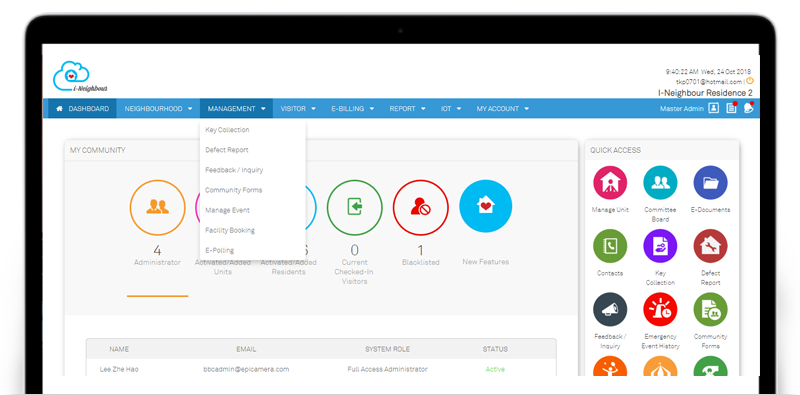Screen dimensions: 800x395
Task: Click the Current Checked-In Visitors circle icon
Action: pos(355,207)
